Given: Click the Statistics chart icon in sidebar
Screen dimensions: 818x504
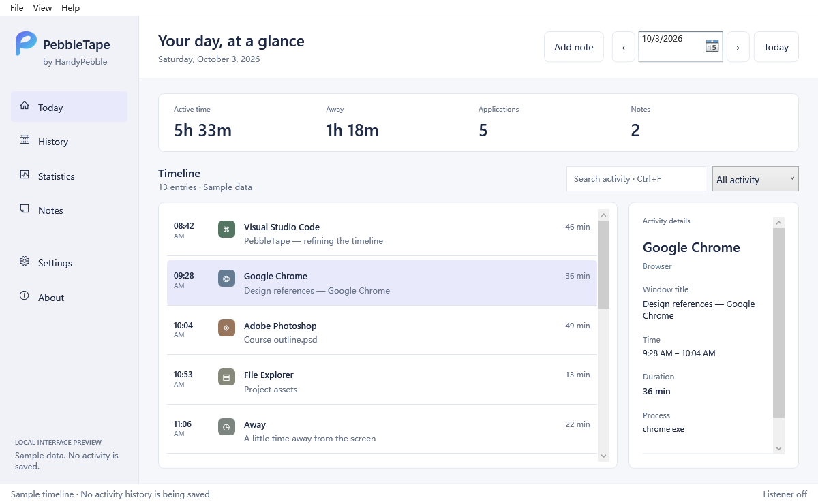Looking at the screenshot, I should (25, 174).
